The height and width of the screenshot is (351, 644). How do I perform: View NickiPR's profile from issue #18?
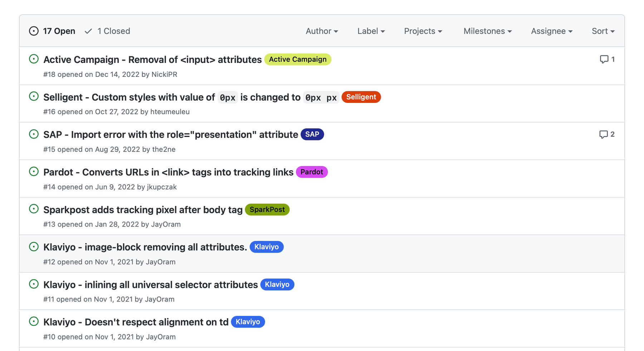click(164, 74)
